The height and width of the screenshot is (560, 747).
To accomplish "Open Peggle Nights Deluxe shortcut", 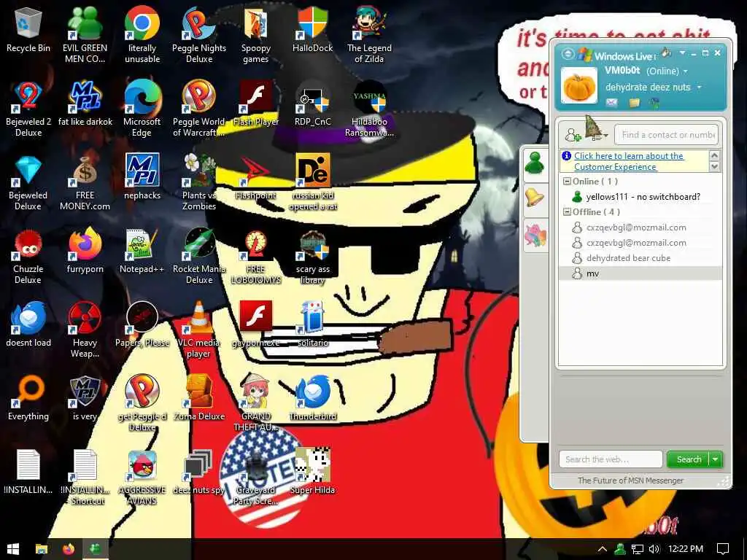I will [199, 35].
